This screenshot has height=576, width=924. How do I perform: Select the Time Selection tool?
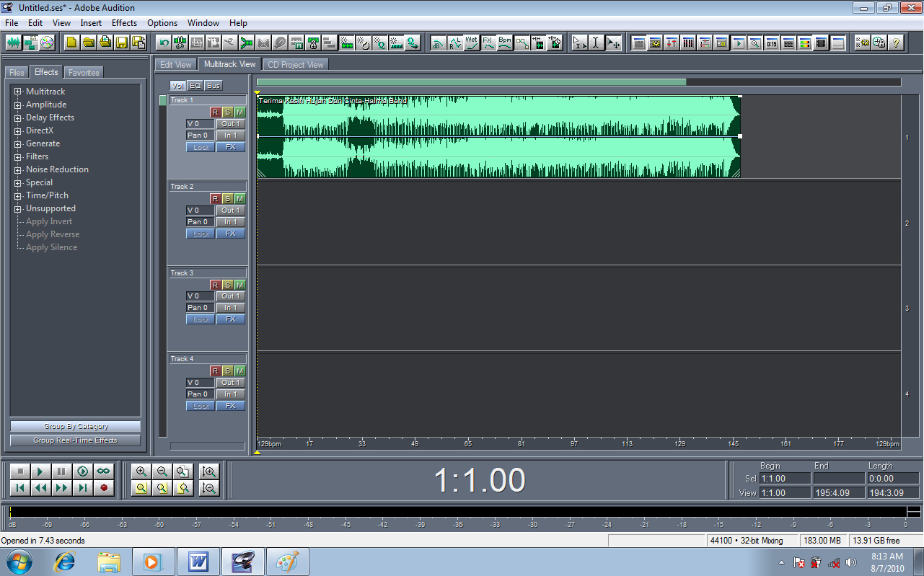tap(597, 43)
